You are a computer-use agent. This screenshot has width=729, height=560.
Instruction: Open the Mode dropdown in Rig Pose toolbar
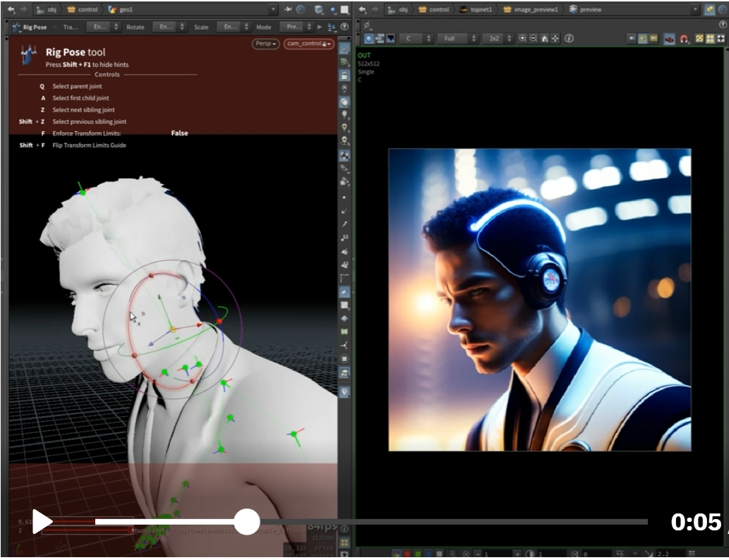[x=296, y=27]
